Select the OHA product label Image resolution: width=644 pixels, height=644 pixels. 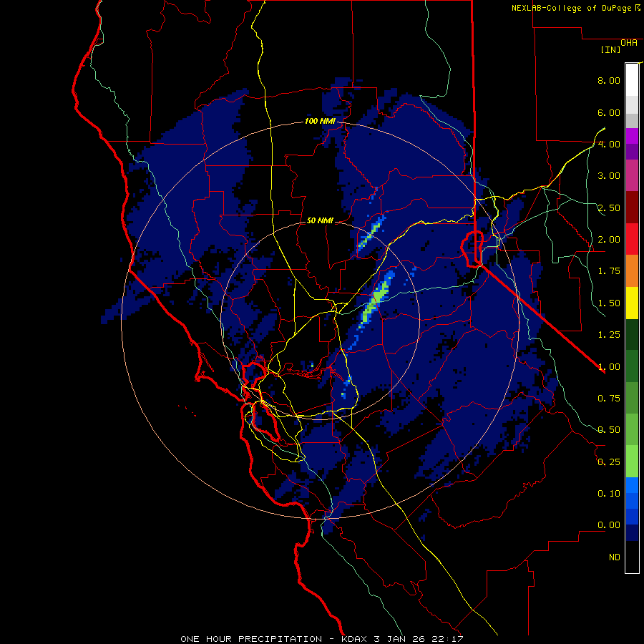pos(629,43)
